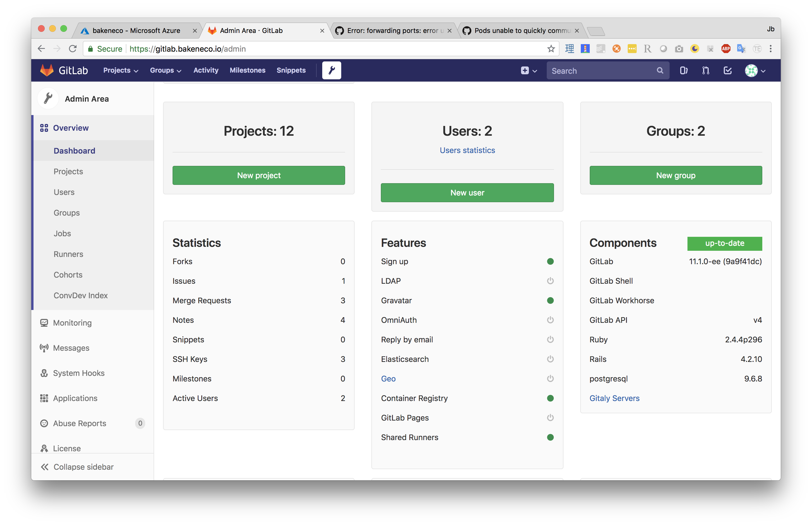Screen dimensions: 812x525
Task: Open Abuse Reports via its smiley icon
Action: coord(44,423)
